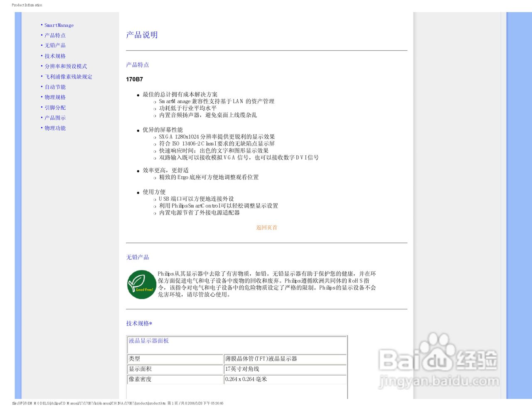This screenshot has width=532, height=411.
Task: Click the 内置音频扬声器 feature line
Action: (x=208, y=115)
